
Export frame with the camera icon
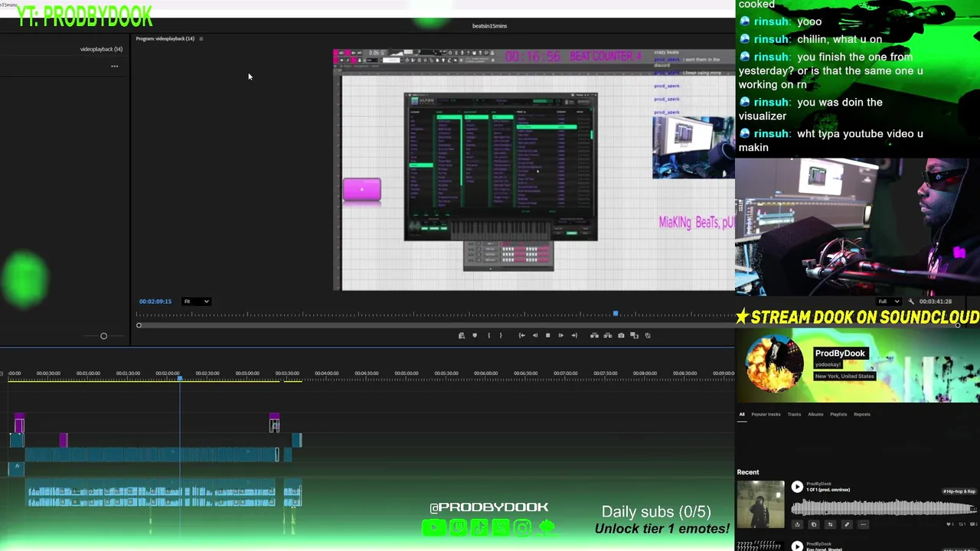(621, 335)
